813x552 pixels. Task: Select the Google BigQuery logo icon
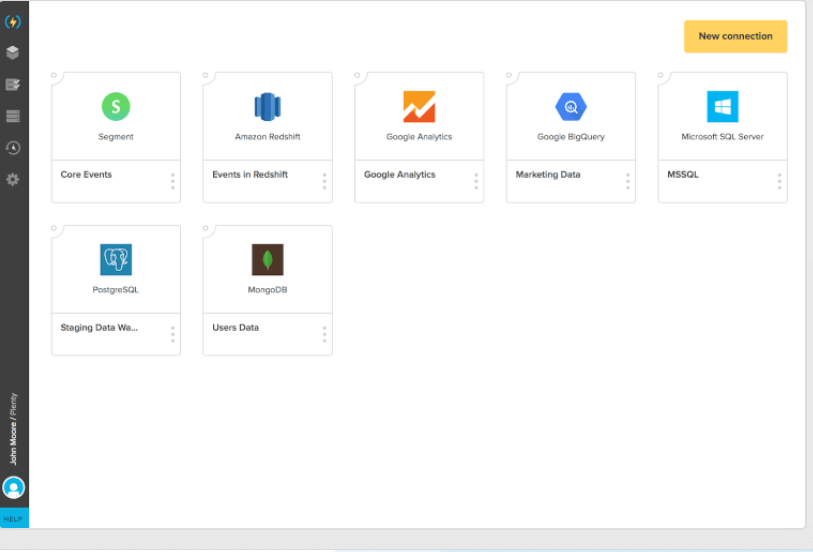pyautogui.click(x=571, y=106)
